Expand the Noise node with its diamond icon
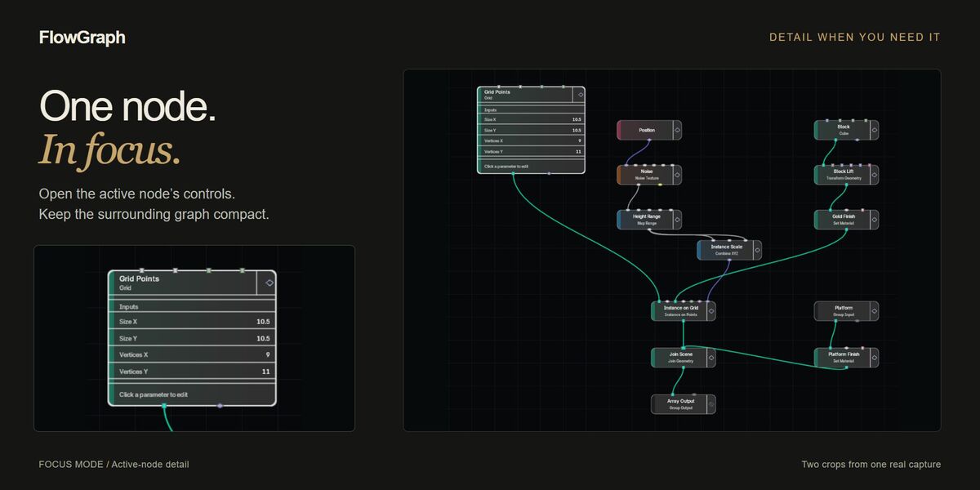Screen dimensions: 980x490 coord(675,175)
